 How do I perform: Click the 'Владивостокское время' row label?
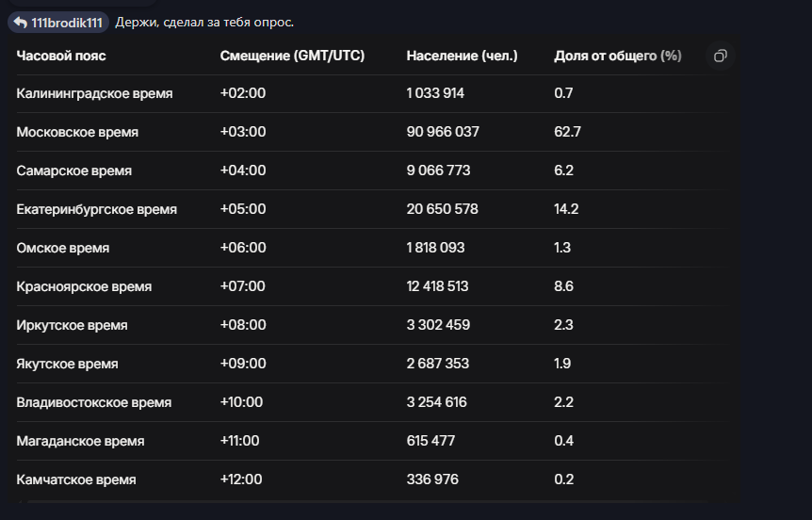point(94,403)
